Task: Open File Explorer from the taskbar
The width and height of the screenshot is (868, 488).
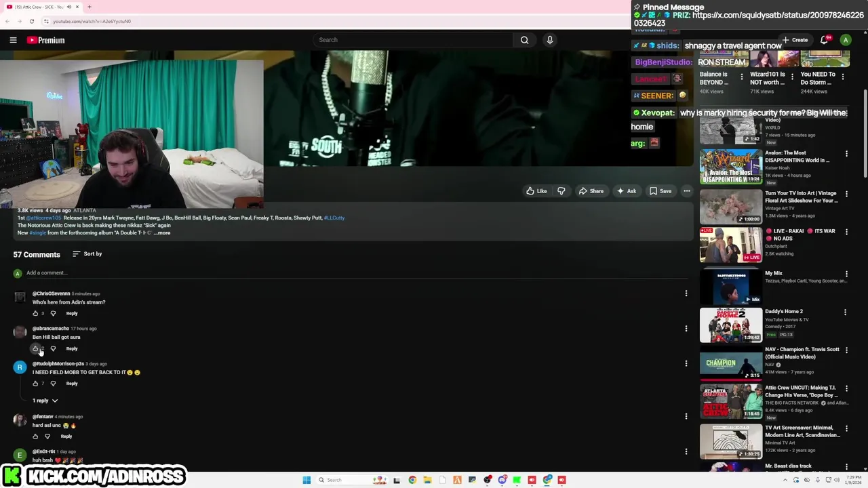Action: (x=427, y=480)
